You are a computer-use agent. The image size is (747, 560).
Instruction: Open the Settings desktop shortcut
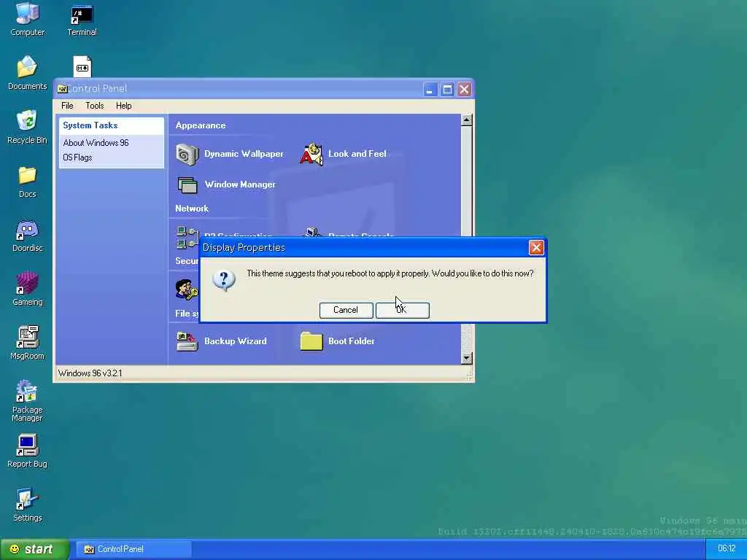(x=27, y=505)
